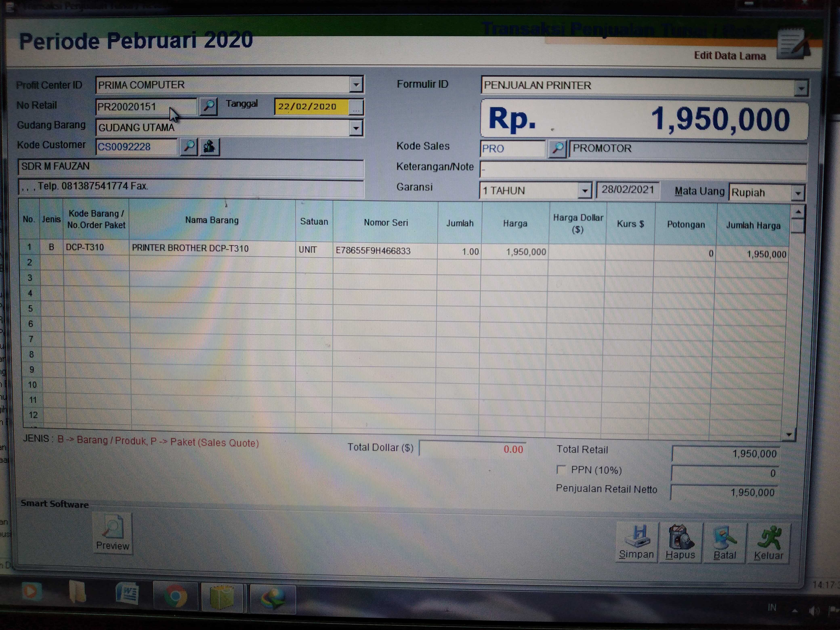Open the Garansi 1 TAHUN dropdown
The image size is (840, 630).
tap(585, 191)
